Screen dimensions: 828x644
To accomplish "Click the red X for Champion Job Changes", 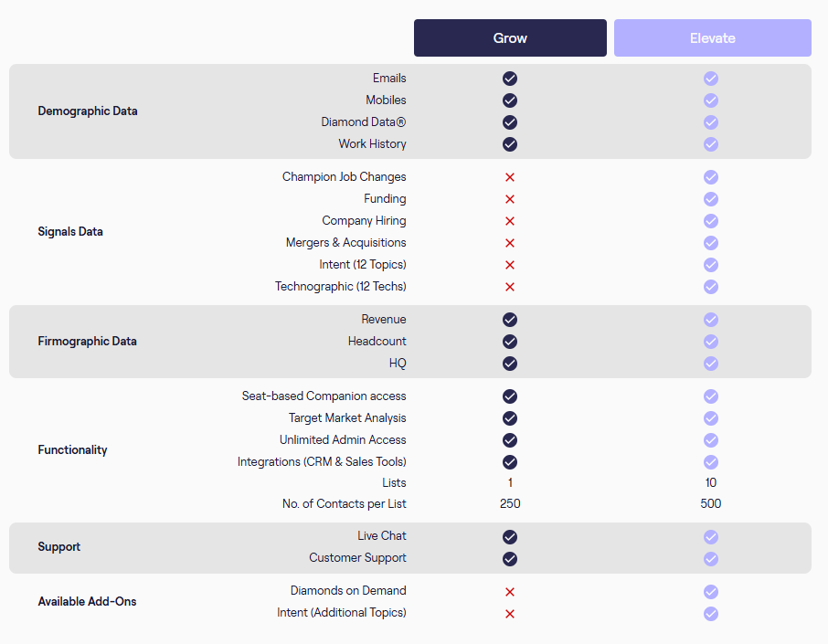I will coord(510,177).
